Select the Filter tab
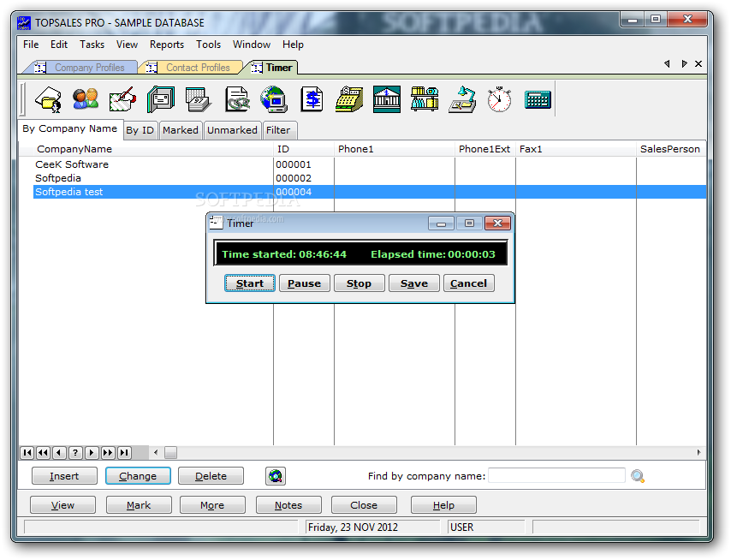 point(278,130)
